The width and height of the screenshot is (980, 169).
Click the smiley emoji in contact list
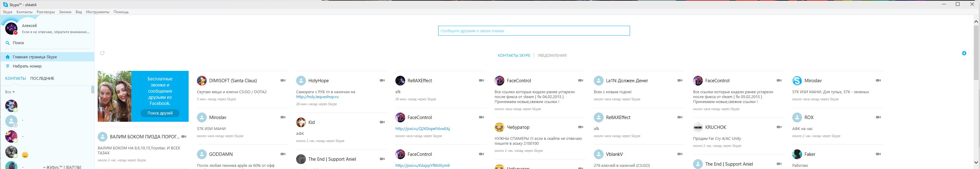(x=25, y=155)
